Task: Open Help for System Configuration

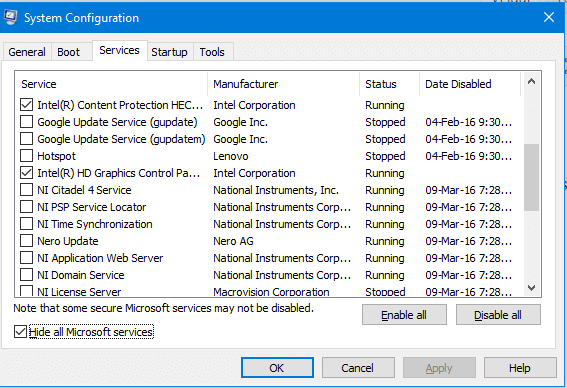Action: (x=520, y=368)
